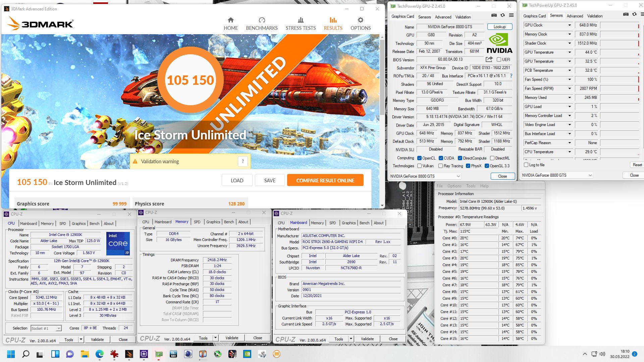This screenshot has width=644, height=362.
Task: Expand the PCB Temperature sensor dropdown
Action: coord(570,70)
